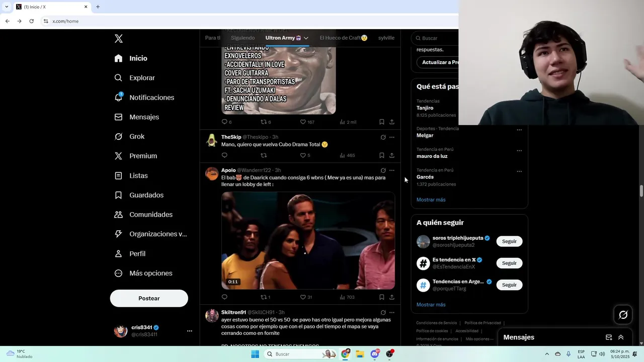
Task: Open Grok explain icon on TheSkip post
Action: (383, 137)
